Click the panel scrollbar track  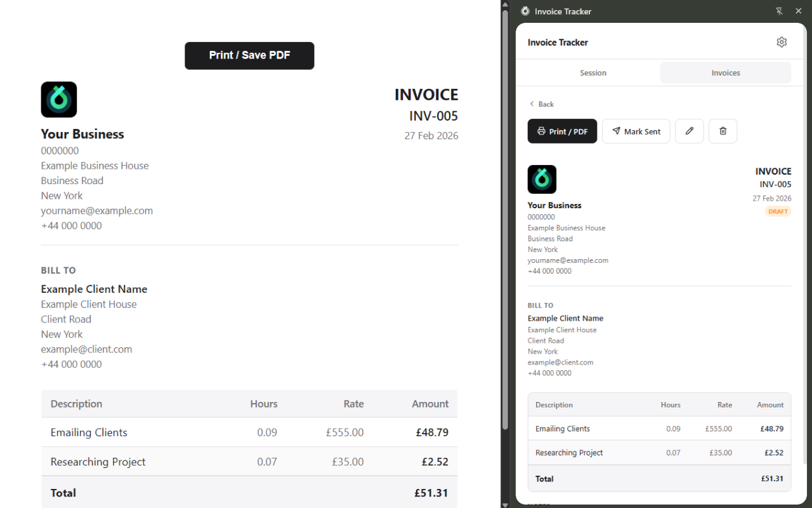(505, 254)
